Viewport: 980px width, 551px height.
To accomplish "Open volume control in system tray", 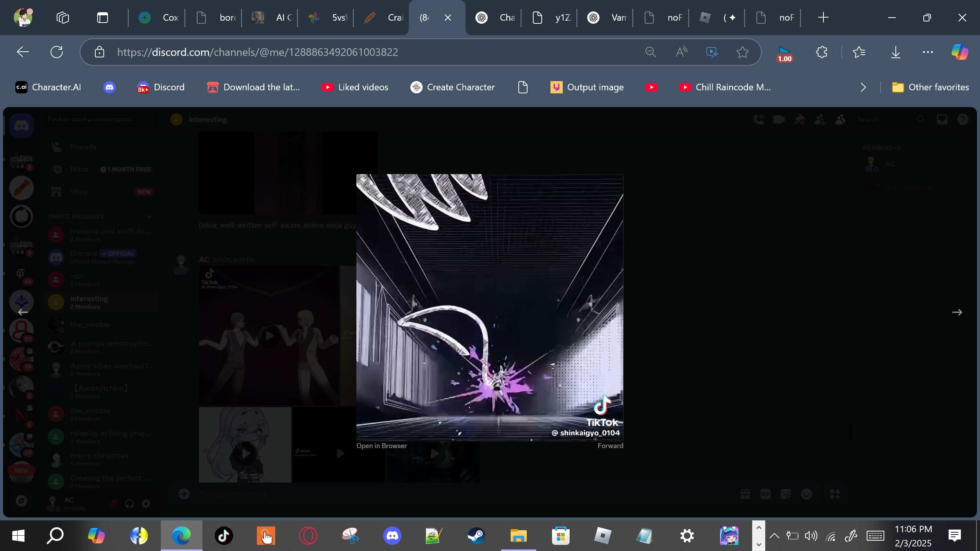I will (x=811, y=536).
